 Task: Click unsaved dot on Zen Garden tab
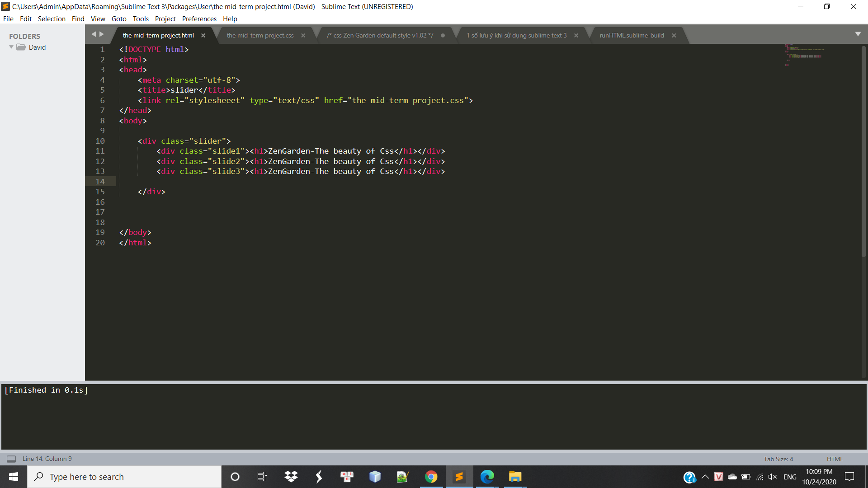[443, 36]
